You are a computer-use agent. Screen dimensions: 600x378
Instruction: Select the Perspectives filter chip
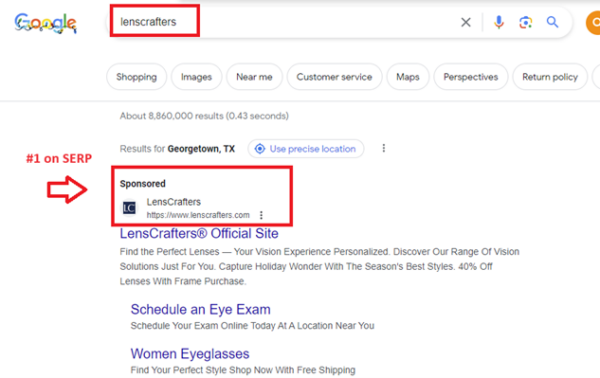click(471, 77)
